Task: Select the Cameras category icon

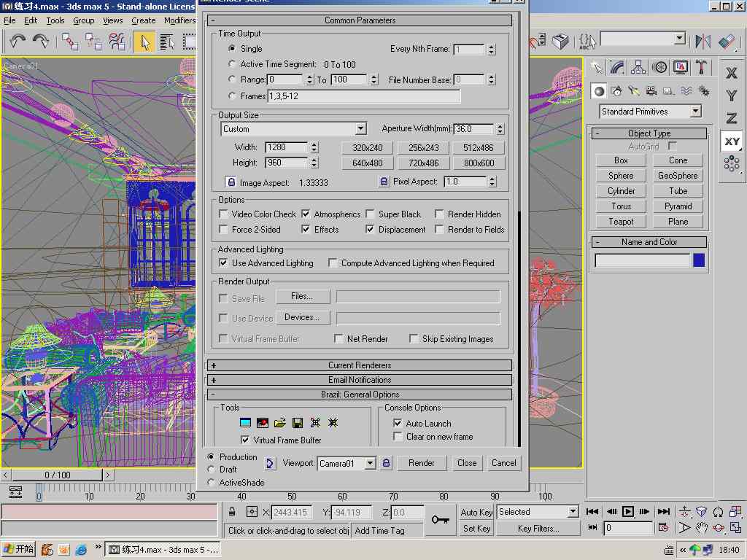Action: (651, 91)
